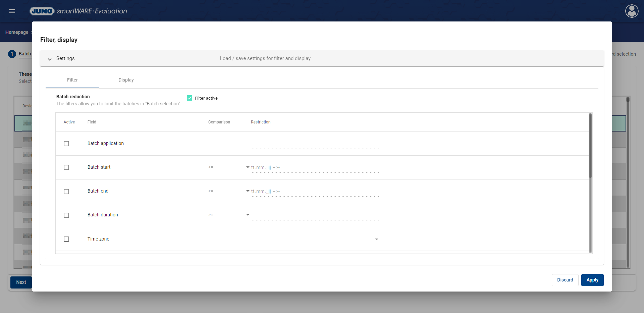Click the JUMO smartWARE logo
Image resolution: width=644 pixels, height=313 pixels.
78,11
